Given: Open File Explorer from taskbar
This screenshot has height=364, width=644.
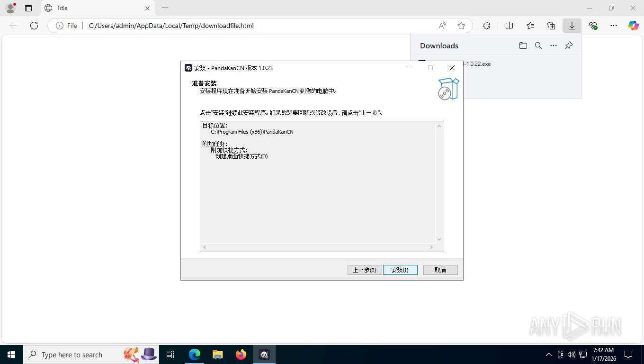Looking at the screenshot, I should 217,355.
